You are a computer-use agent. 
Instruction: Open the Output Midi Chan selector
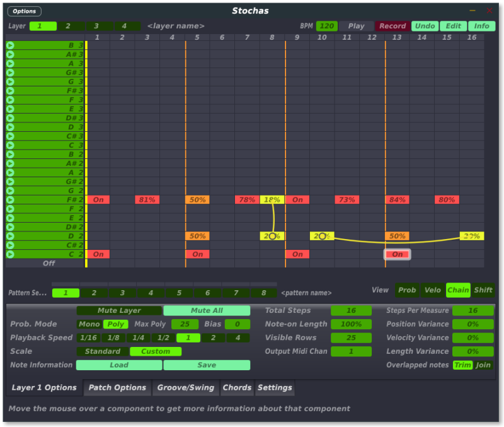(351, 351)
